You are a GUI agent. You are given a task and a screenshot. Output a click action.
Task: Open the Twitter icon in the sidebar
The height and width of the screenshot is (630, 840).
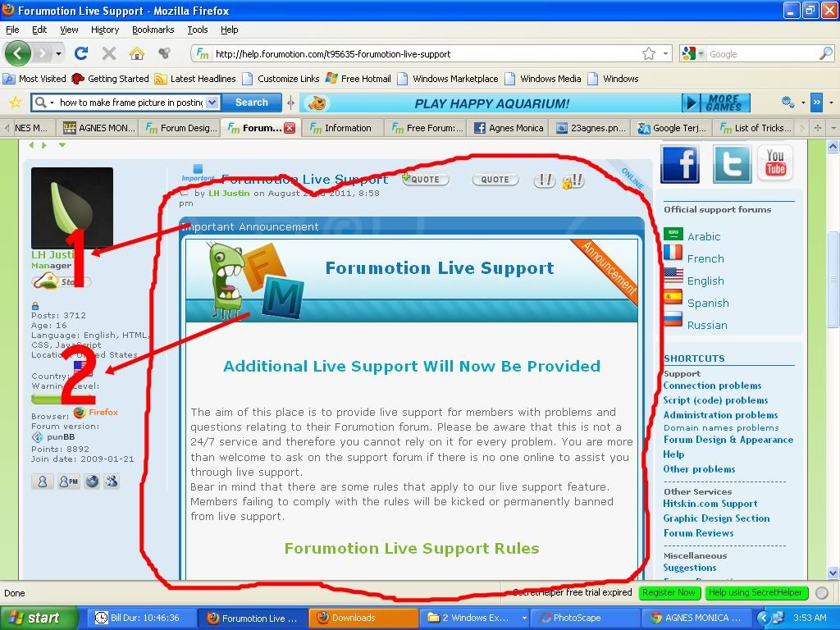(x=733, y=164)
